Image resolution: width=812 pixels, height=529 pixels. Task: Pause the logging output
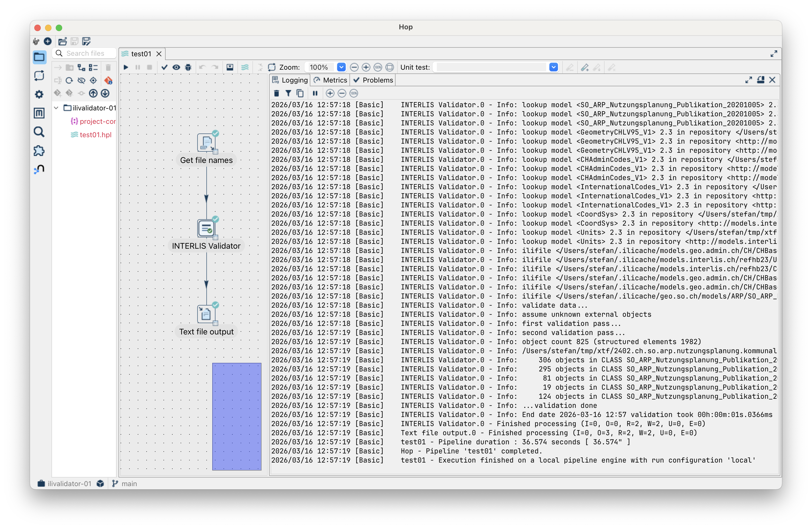(x=315, y=93)
